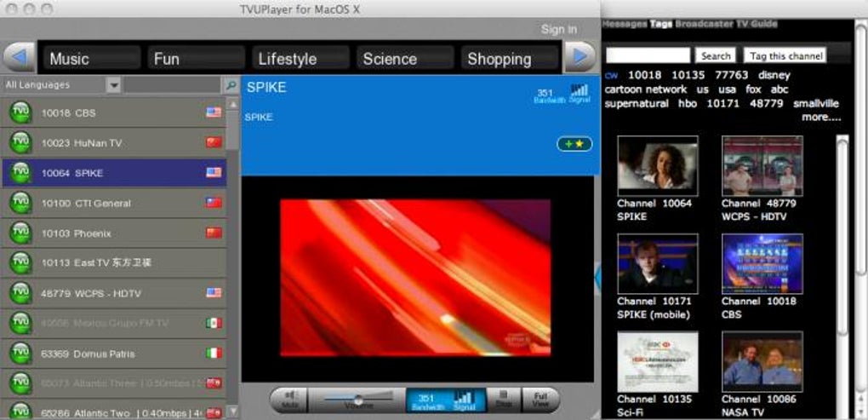This screenshot has width=868, height=420.
Task: Click the usa tag
Action: 728,89
